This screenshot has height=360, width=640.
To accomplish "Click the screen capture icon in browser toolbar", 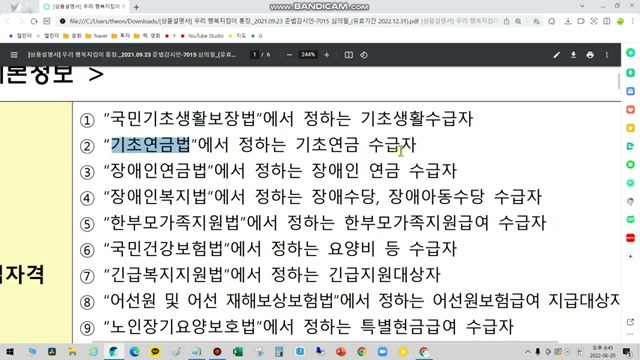I will [x=594, y=21].
